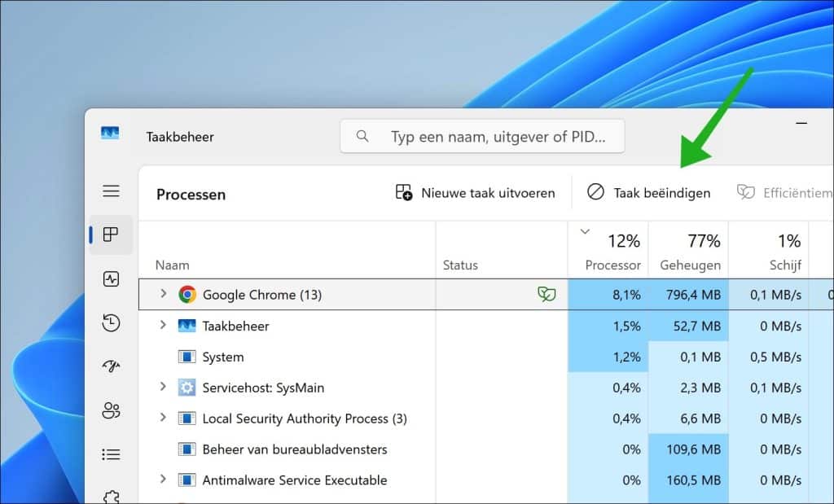Screen dimensions: 834x504
Task: Click the search field to type a name
Action: pos(481,136)
